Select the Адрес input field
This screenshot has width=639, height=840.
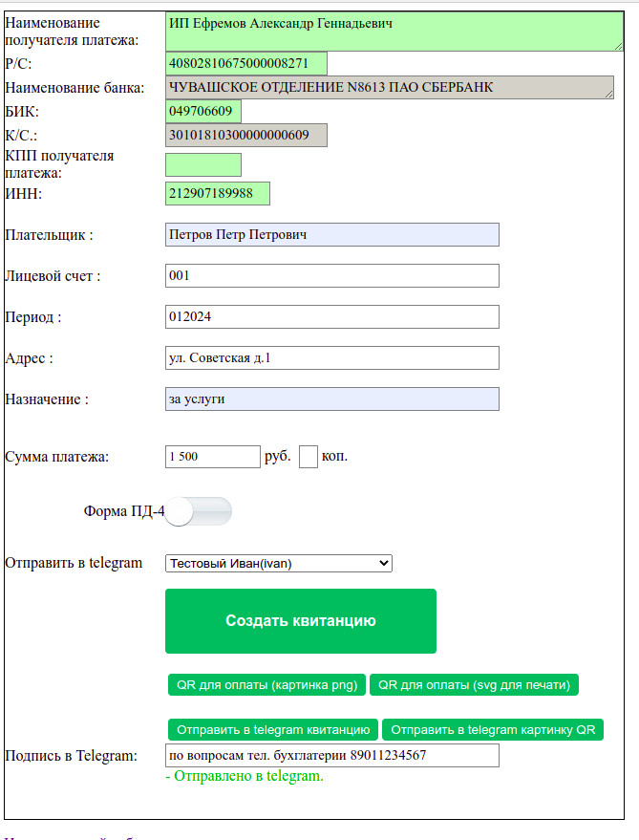(x=331, y=357)
